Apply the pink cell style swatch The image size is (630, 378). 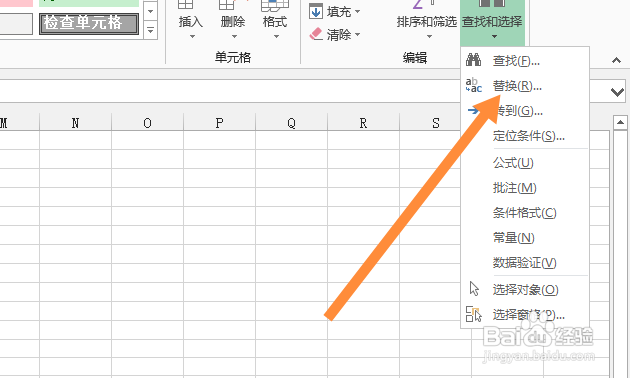[x=16, y=3]
